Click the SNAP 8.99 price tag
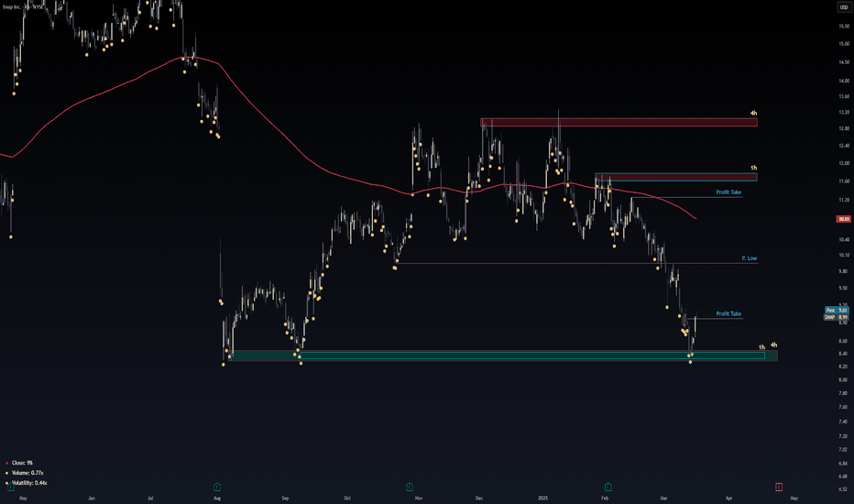854x504 pixels. pyautogui.click(x=837, y=317)
